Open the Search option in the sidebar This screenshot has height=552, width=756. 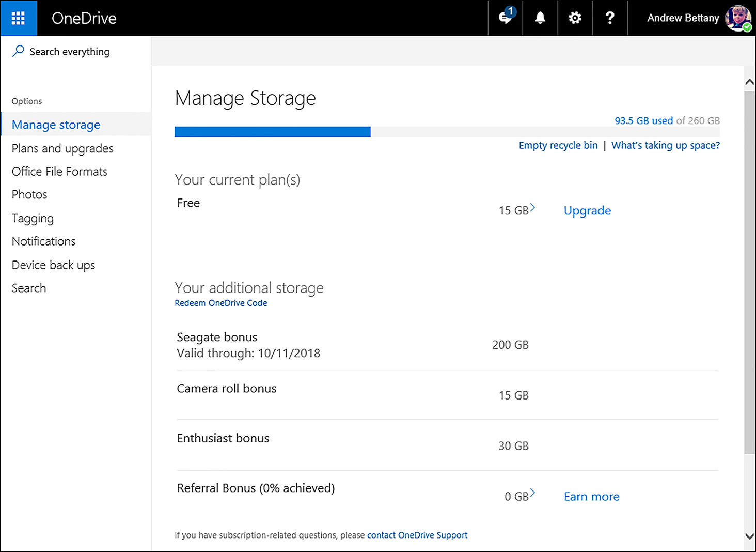pyautogui.click(x=29, y=288)
